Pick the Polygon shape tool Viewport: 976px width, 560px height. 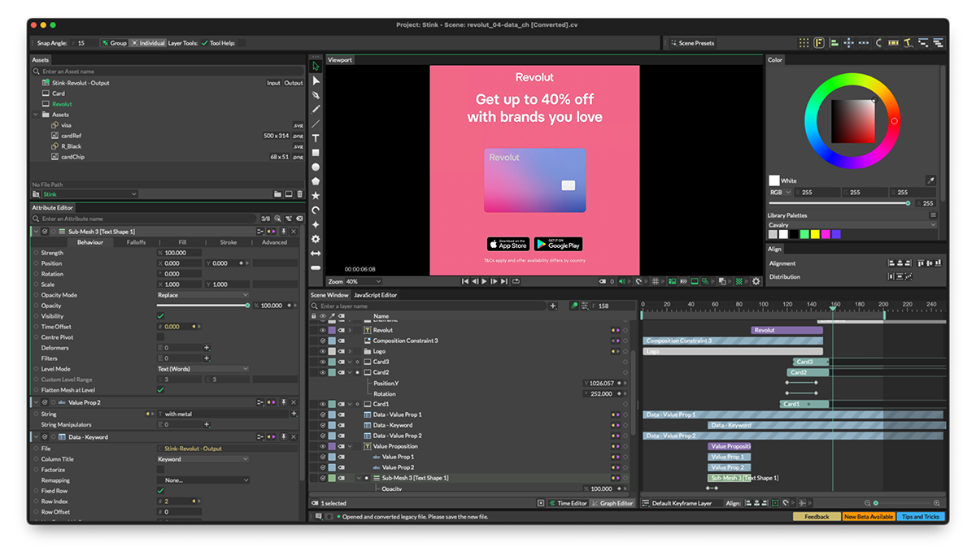coord(316,181)
